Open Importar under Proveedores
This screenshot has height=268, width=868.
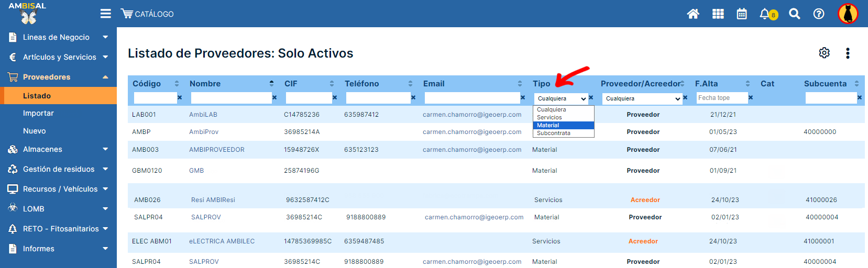[x=38, y=113]
